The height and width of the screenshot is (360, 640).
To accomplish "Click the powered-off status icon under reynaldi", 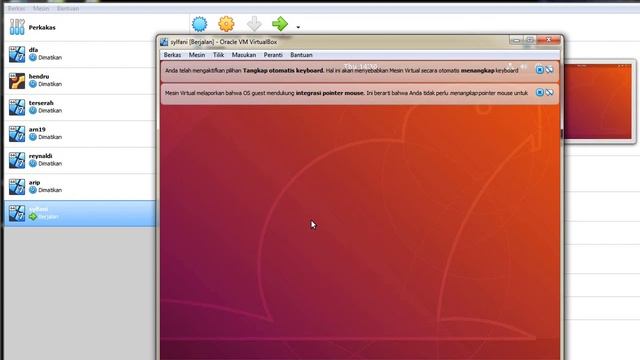I will pos(33,164).
